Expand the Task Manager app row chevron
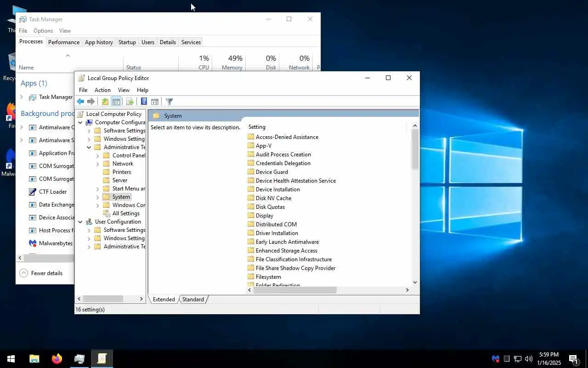 pos(22,97)
